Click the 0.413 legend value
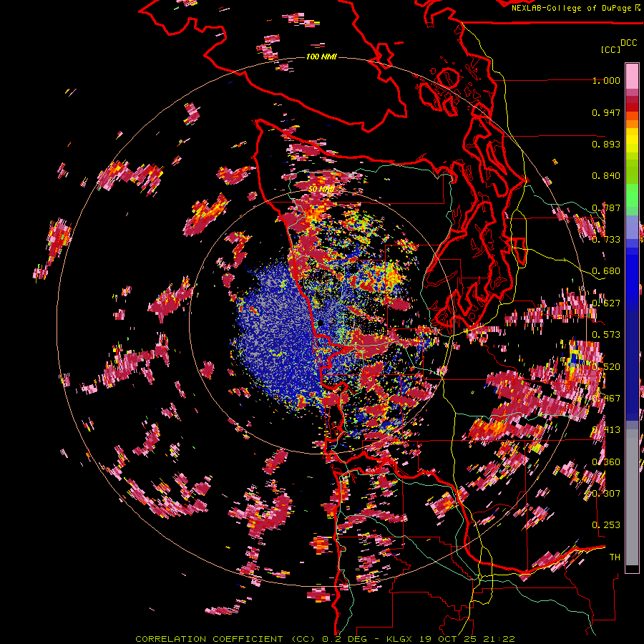This screenshot has height=644, width=644. 606,430
